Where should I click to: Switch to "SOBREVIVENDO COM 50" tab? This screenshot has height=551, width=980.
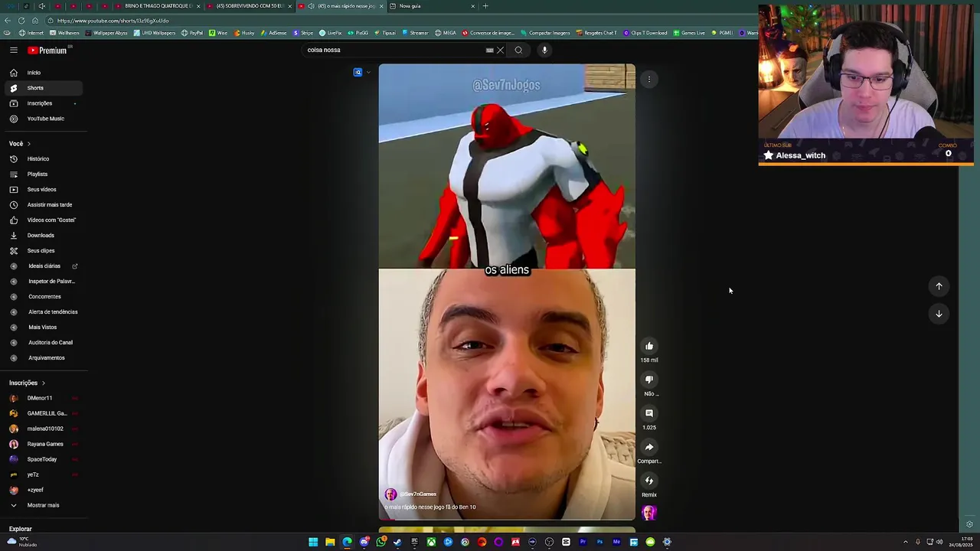coord(250,6)
